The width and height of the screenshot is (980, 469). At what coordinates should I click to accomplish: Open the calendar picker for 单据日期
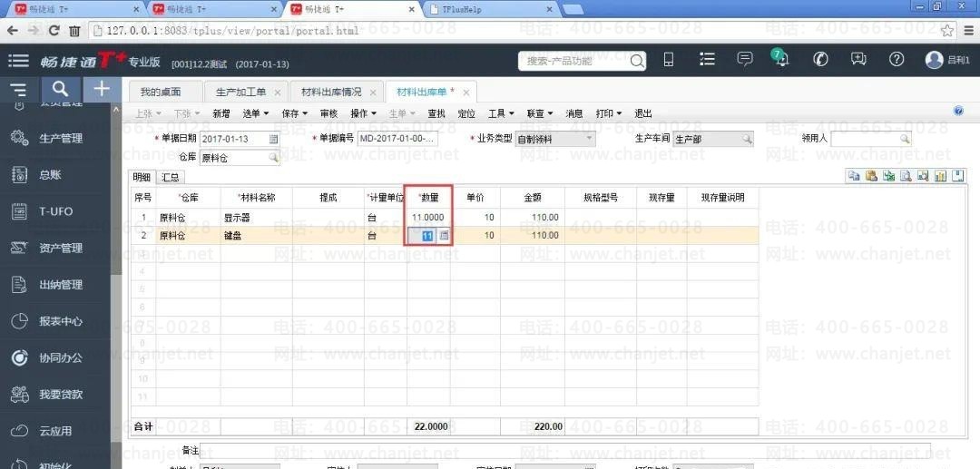[x=273, y=140]
